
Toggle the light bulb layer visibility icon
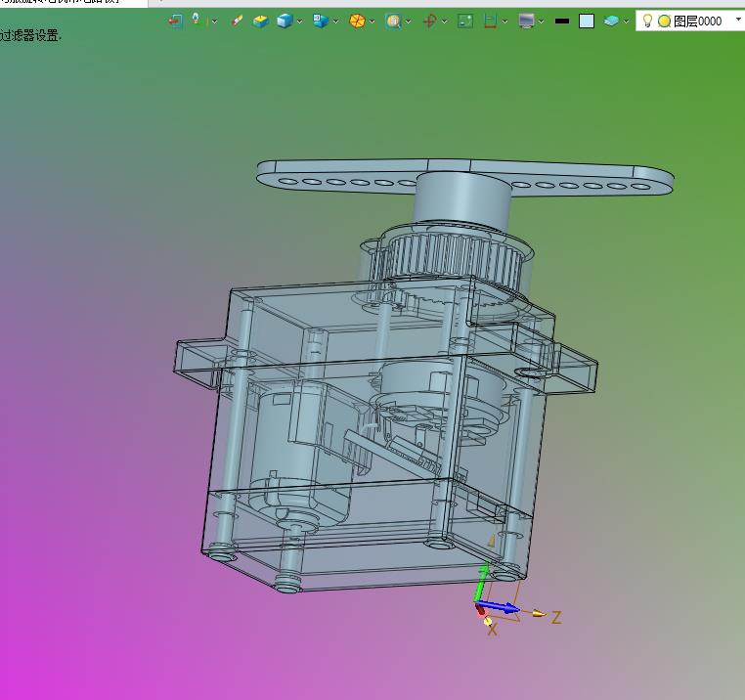click(x=647, y=21)
